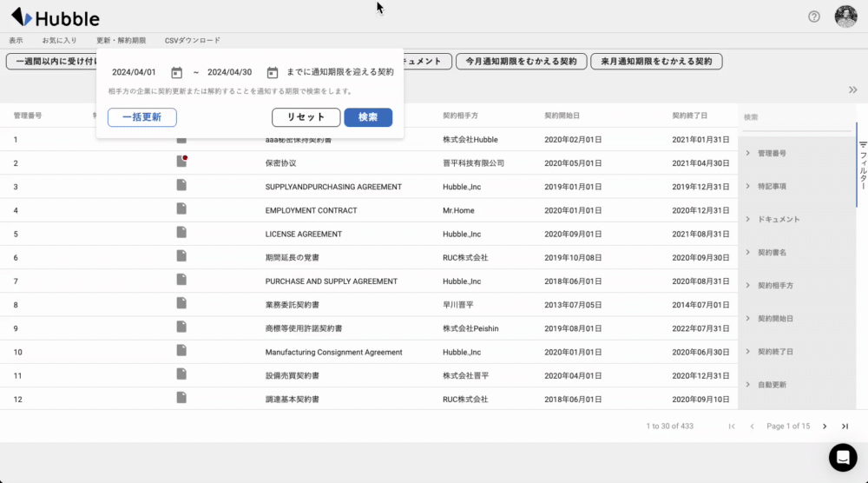Viewport: 868px width, 483px height.
Task: Click the help question mark icon
Action: (x=813, y=17)
